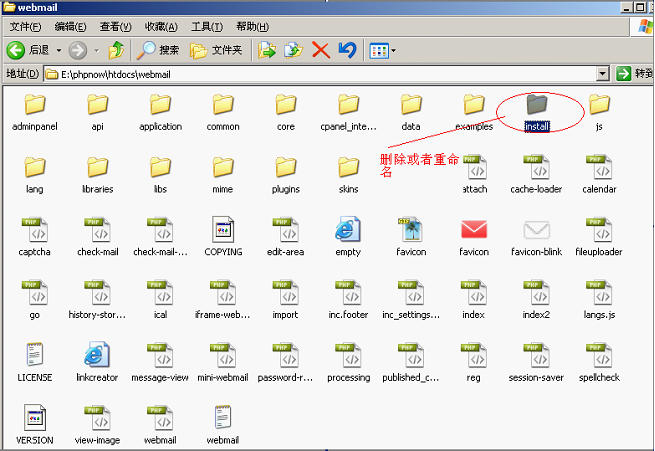Select the VERSION file
Screen dimensions: 655x451
tap(35, 425)
